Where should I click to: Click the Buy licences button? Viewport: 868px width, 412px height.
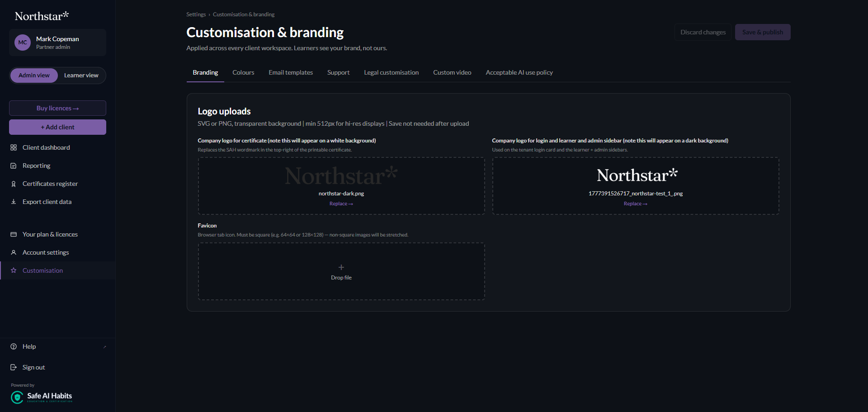click(x=57, y=108)
